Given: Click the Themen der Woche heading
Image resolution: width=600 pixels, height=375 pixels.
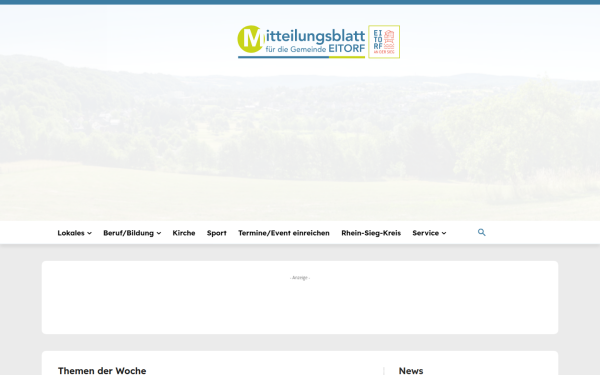Looking at the screenshot, I should (102, 370).
